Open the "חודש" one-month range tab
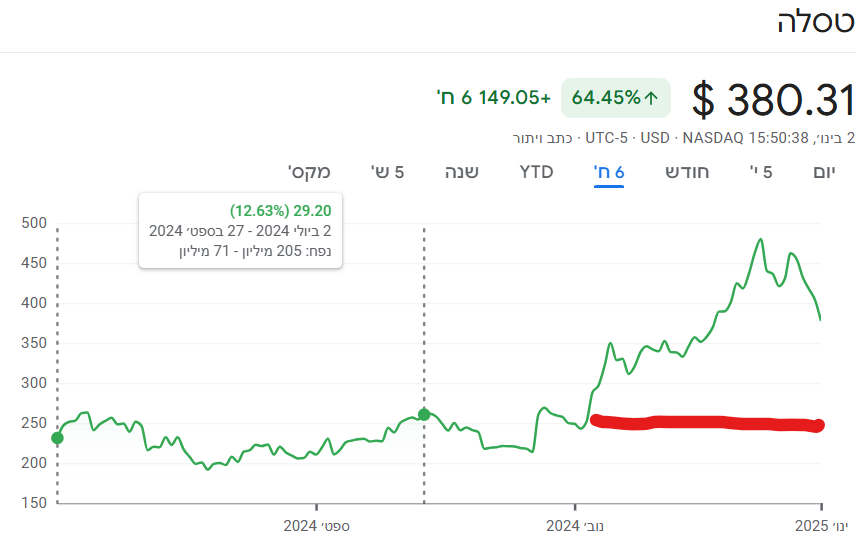 (x=688, y=171)
